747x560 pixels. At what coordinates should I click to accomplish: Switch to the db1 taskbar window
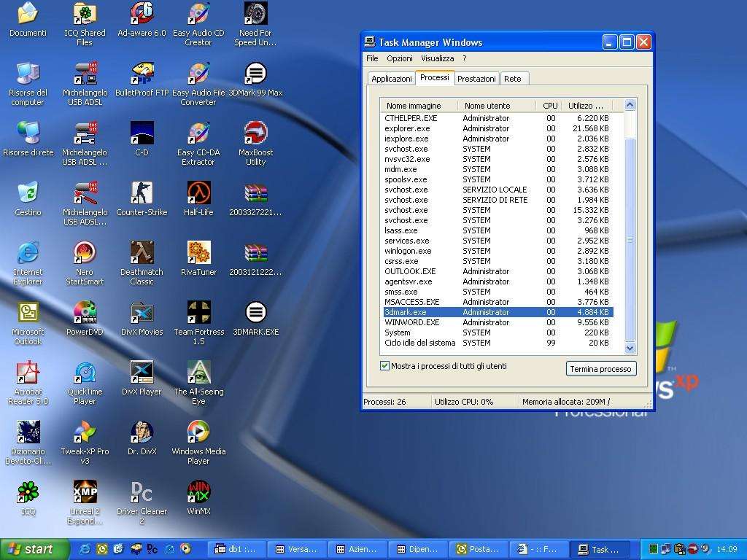237,550
